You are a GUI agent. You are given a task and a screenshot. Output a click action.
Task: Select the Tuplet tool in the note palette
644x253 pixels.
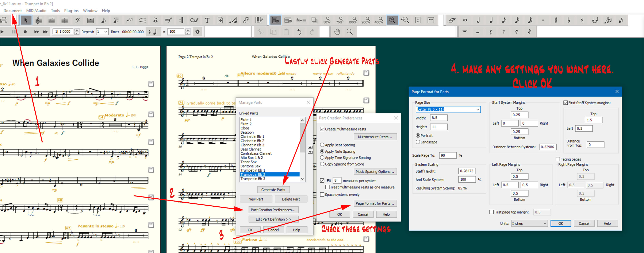point(608,20)
